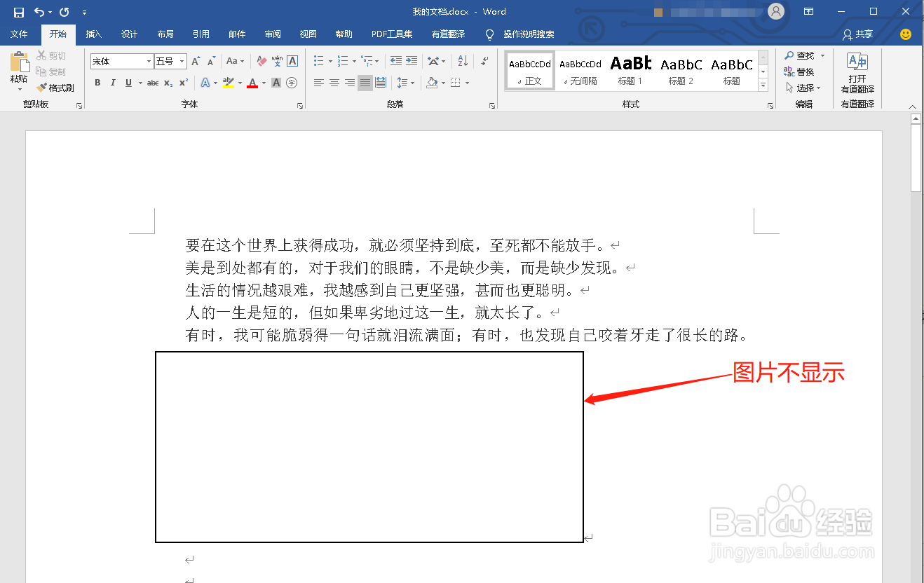Toggle italic formatting
This screenshot has width=924, height=583.
coord(113,83)
